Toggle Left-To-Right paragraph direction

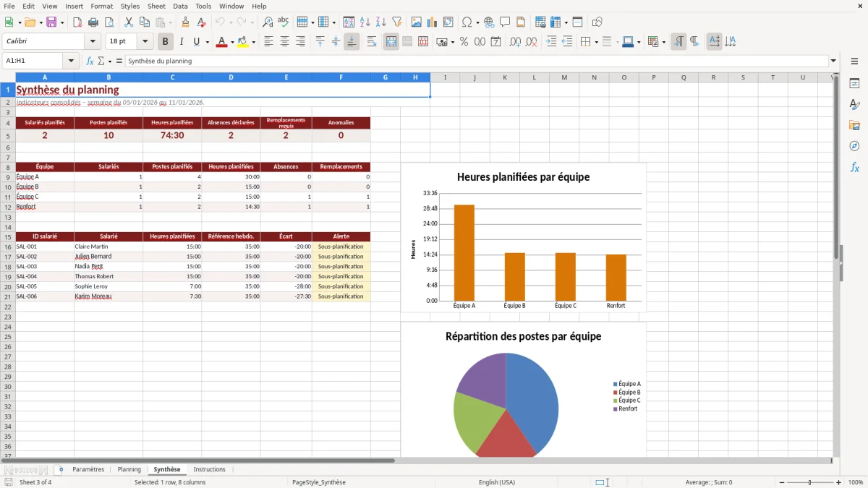coord(678,42)
